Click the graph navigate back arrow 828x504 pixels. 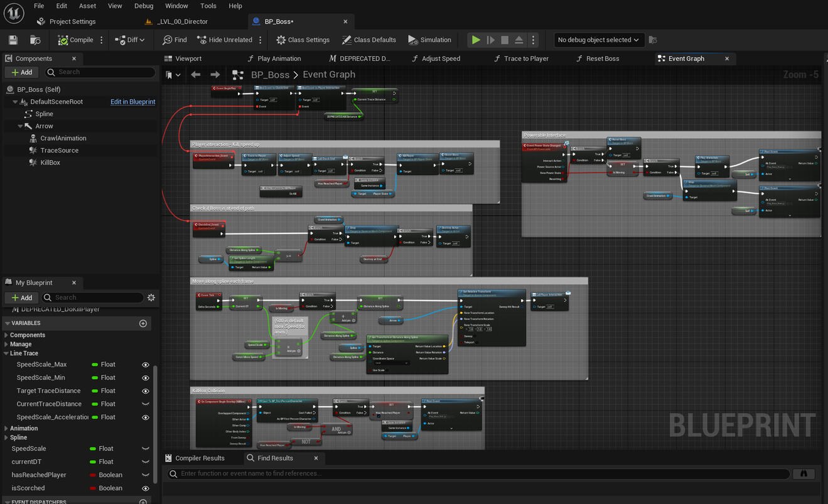point(196,75)
